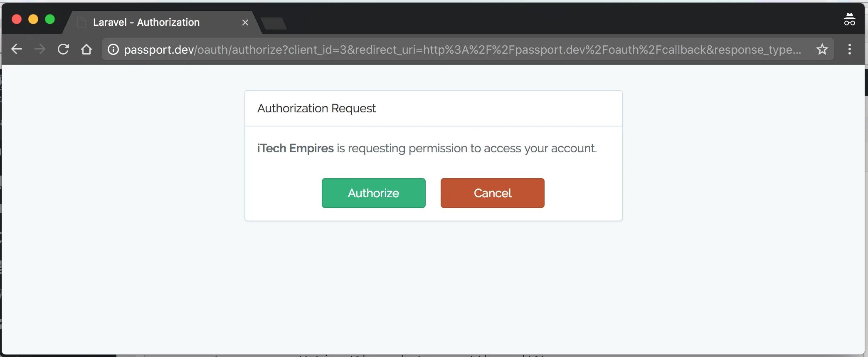This screenshot has width=868, height=357.
Task: Close the Laravel - Authorization tab
Action: pyautogui.click(x=245, y=22)
